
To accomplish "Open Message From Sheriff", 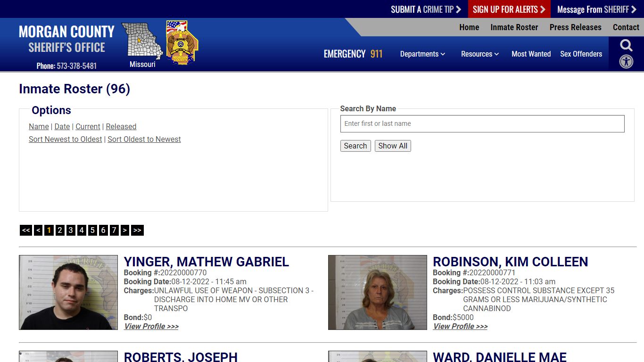I will (597, 9).
